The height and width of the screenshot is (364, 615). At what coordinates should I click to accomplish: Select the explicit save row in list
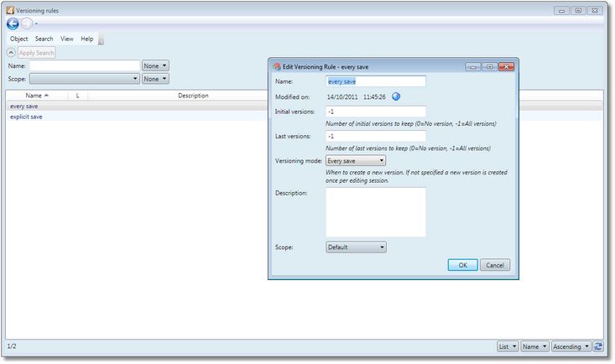tap(26, 117)
